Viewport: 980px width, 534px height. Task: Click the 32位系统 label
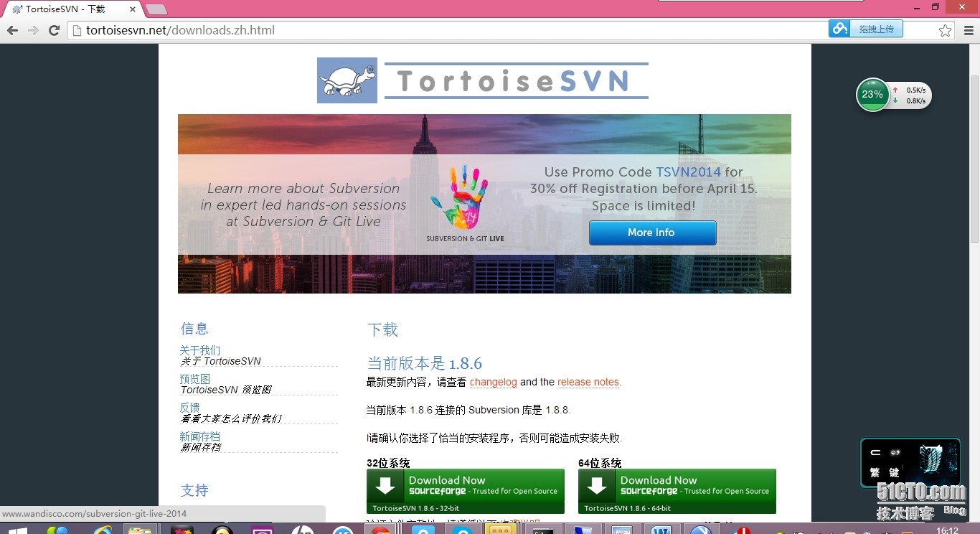coord(388,463)
